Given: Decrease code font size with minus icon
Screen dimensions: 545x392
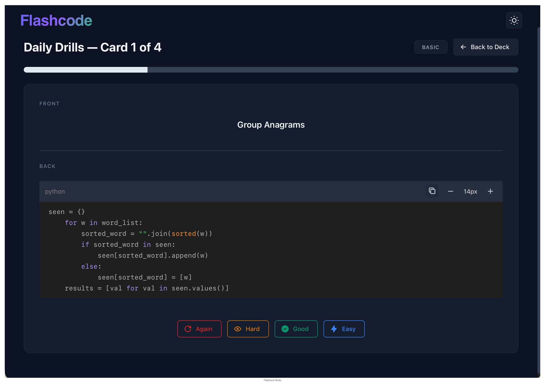Looking at the screenshot, I should (450, 191).
